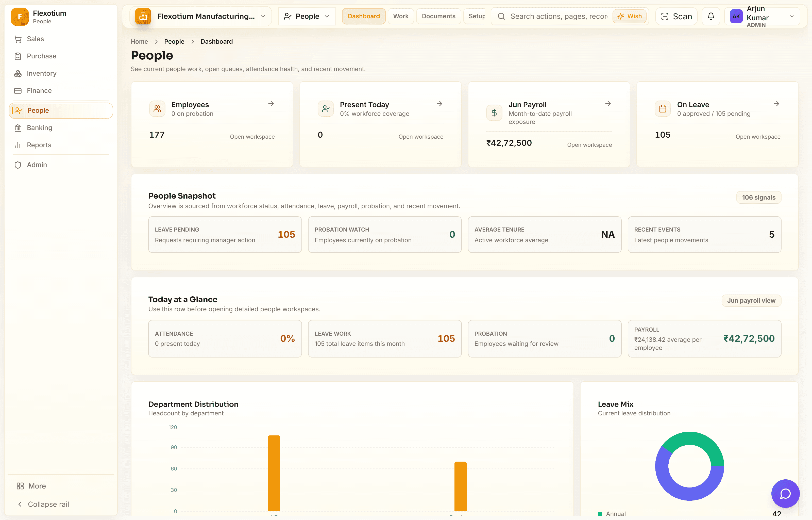Click the Reports bar chart icon

[x=18, y=145]
